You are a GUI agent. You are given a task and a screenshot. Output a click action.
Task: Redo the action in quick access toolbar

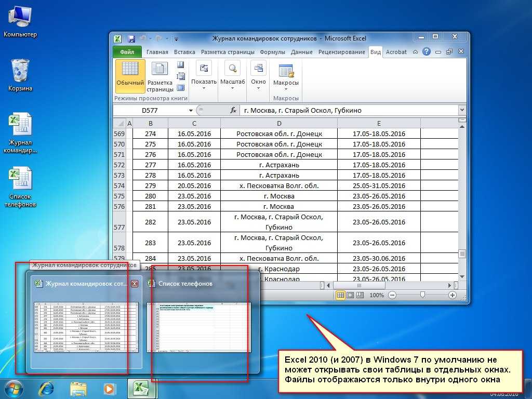tap(159, 38)
